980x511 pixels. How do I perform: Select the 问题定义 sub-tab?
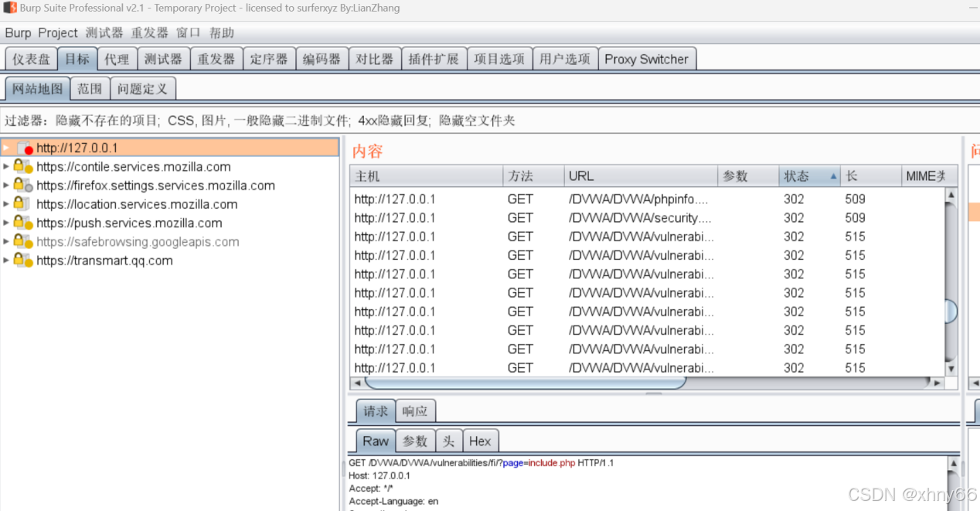tap(143, 88)
